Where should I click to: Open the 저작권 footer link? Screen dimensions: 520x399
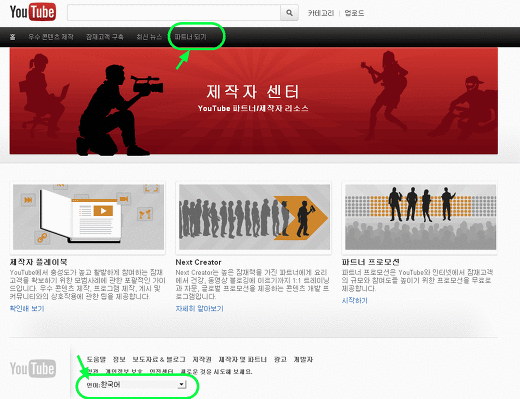point(202,359)
